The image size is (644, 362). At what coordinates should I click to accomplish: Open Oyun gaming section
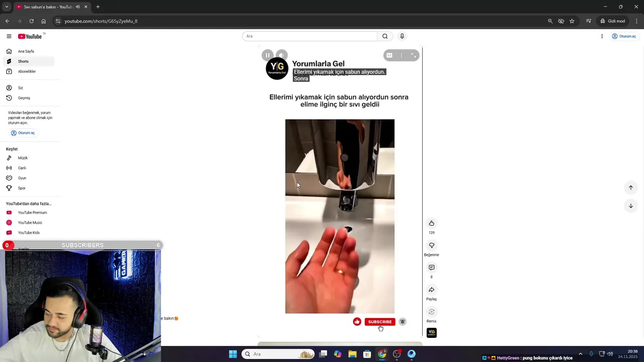pyautogui.click(x=28, y=178)
